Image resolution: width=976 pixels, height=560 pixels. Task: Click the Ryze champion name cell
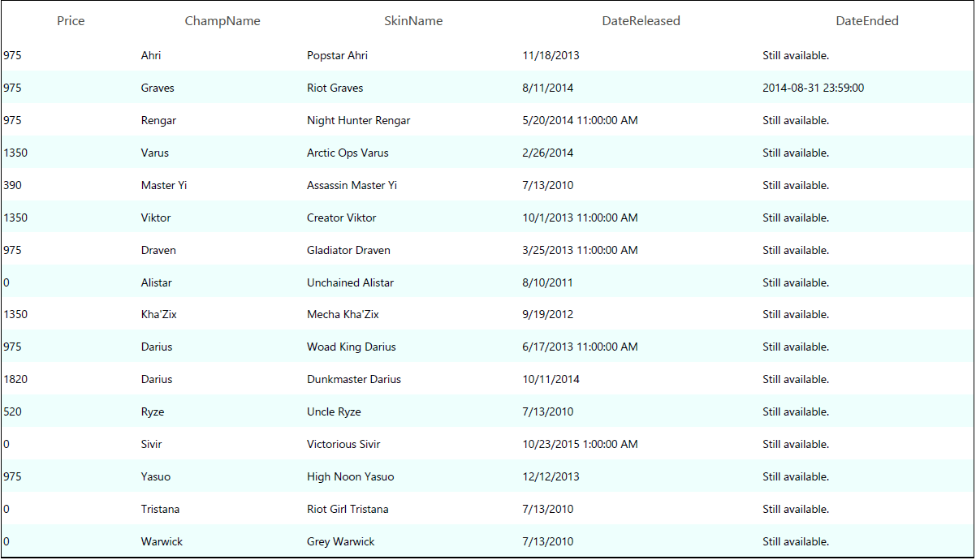pos(153,411)
